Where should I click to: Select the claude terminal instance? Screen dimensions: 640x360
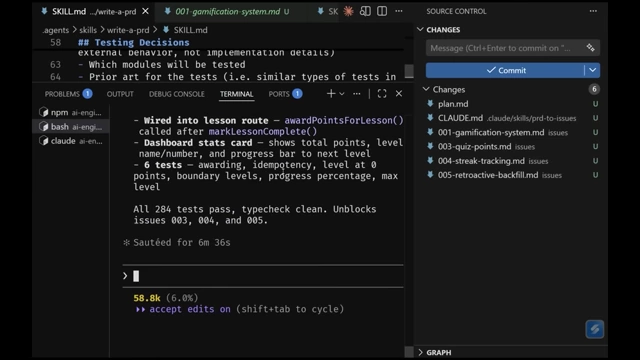coord(71,141)
